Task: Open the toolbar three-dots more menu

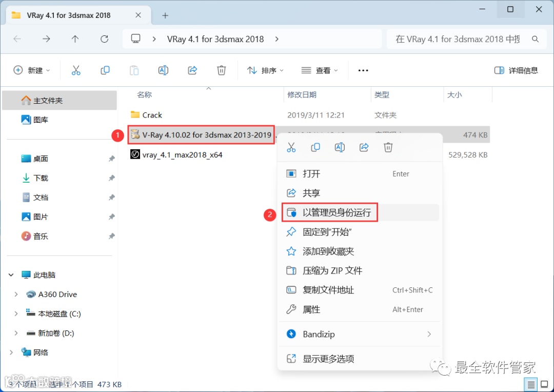Action: 363,70
